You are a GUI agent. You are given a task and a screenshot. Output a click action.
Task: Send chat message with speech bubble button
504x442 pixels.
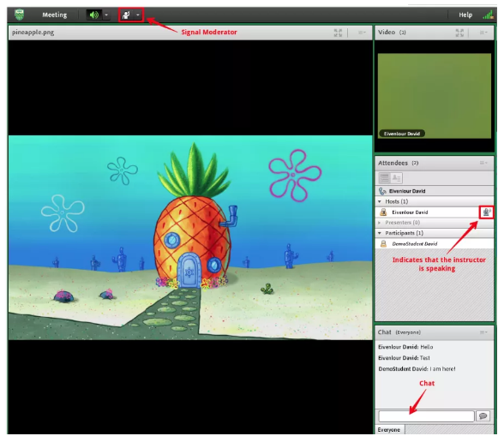click(x=483, y=416)
